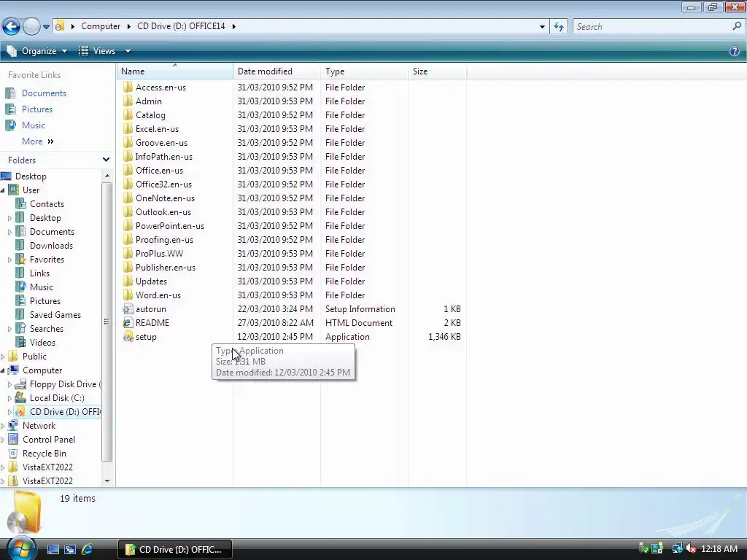The width and height of the screenshot is (747, 560).
Task: Click the muted volume tray icon
Action: tap(690, 548)
